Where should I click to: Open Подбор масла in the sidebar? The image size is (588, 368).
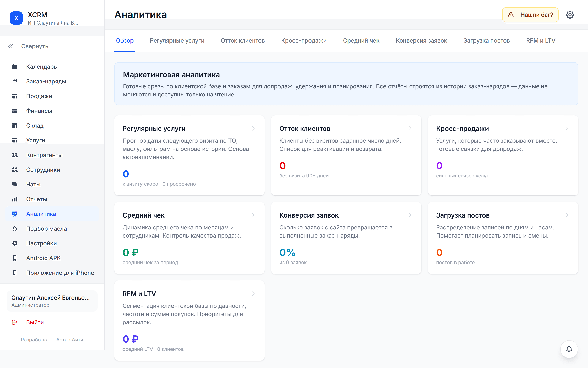[x=52, y=229]
